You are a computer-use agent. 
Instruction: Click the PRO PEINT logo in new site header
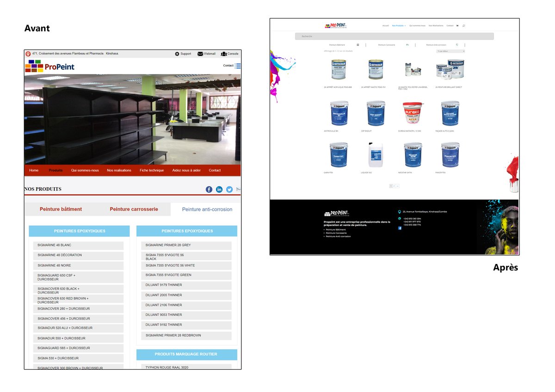(336, 26)
